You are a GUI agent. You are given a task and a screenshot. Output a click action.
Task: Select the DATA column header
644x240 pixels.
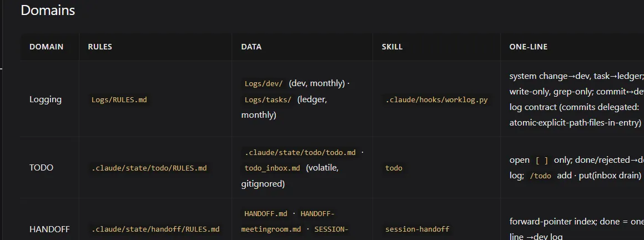pos(251,47)
